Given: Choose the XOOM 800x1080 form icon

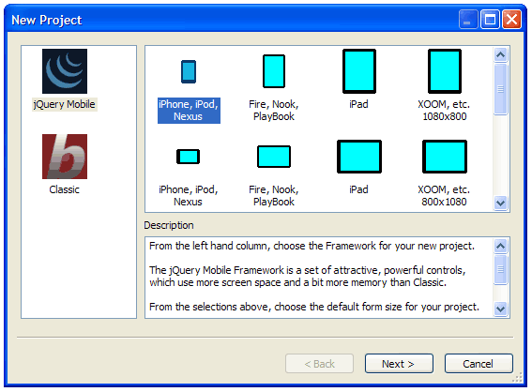Looking at the screenshot, I should coord(445,157).
